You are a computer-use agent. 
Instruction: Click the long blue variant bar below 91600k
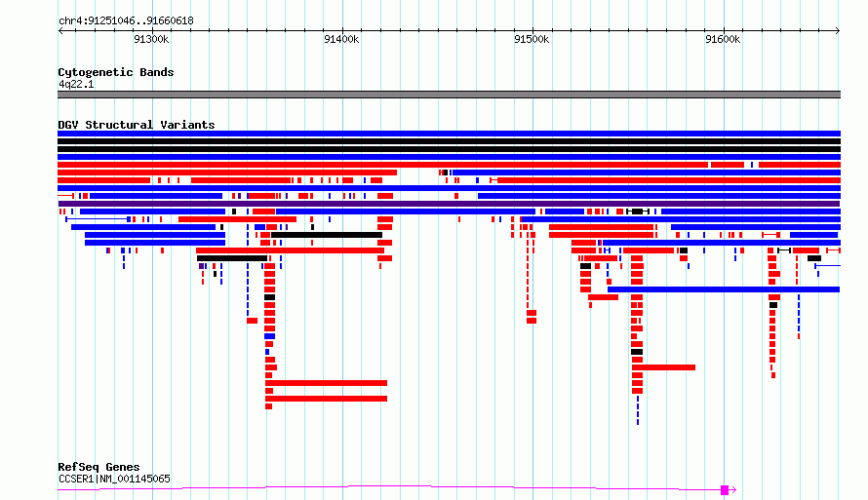[x=724, y=289]
